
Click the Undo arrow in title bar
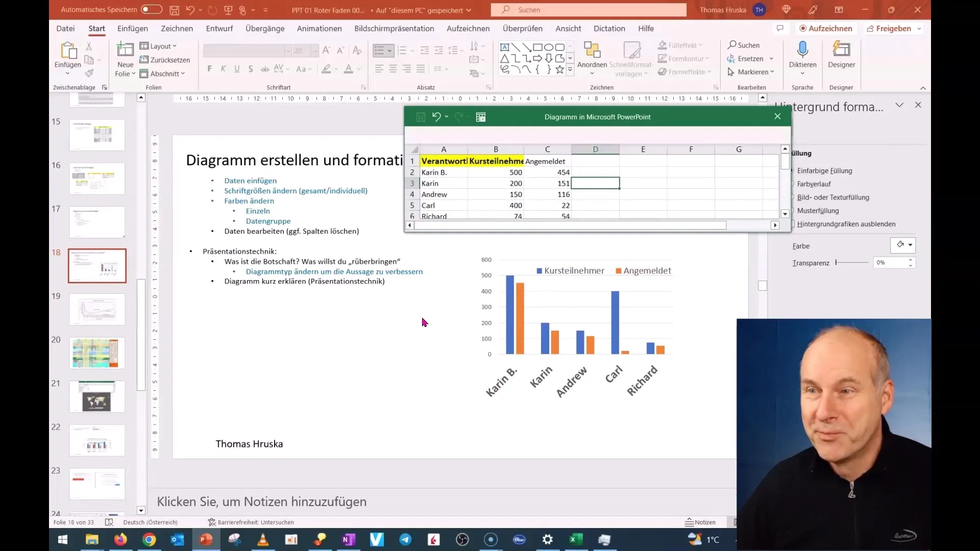pyautogui.click(x=190, y=10)
